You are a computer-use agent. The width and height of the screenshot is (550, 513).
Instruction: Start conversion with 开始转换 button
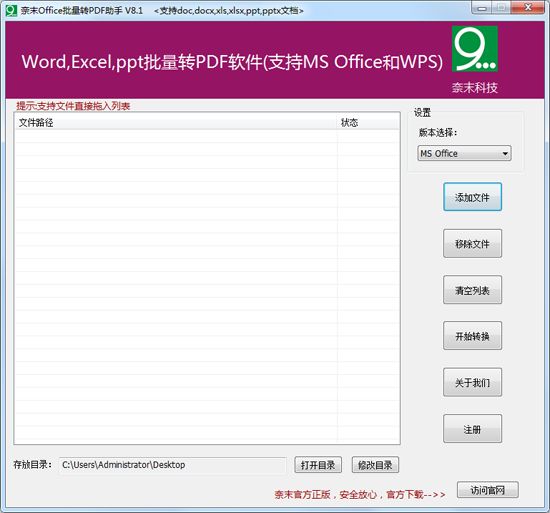click(x=472, y=336)
